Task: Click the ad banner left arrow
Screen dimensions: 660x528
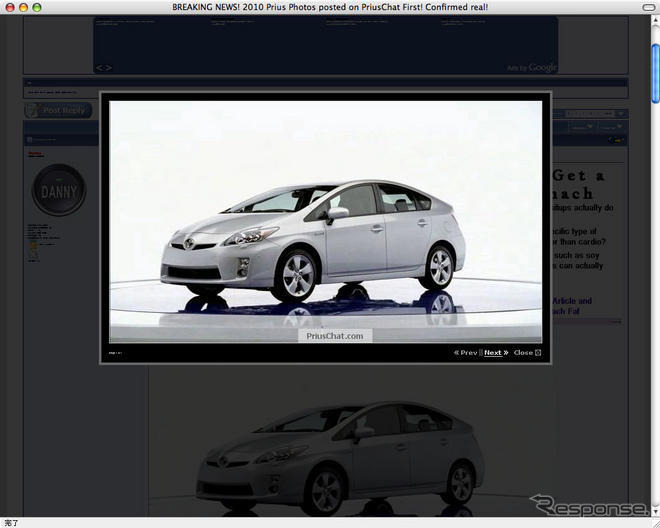Action: [99, 68]
